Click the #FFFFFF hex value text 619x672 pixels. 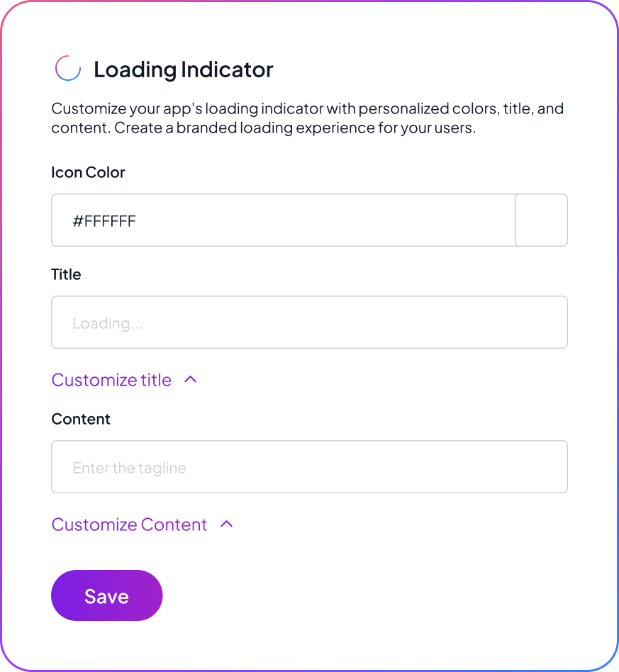104,221
